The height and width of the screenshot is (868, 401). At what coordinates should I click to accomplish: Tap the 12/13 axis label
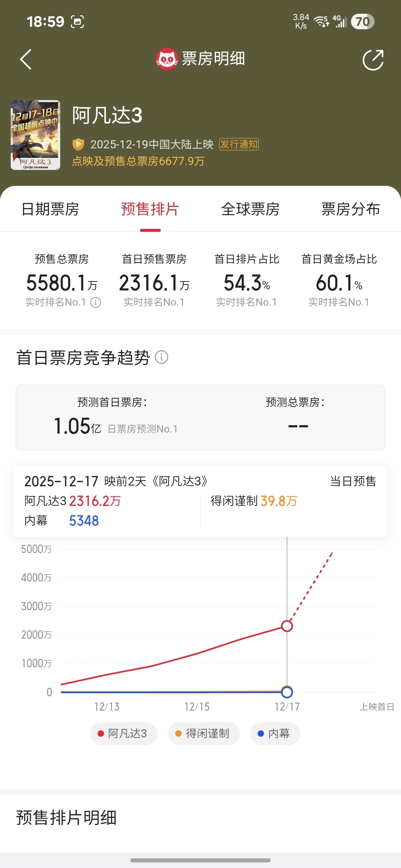pyautogui.click(x=107, y=707)
